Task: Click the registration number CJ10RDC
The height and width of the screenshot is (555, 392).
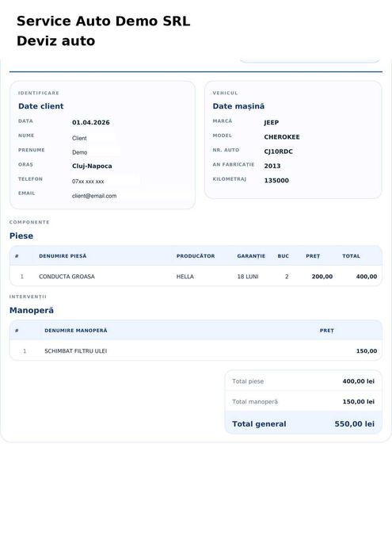Action: (x=278, y=151)
